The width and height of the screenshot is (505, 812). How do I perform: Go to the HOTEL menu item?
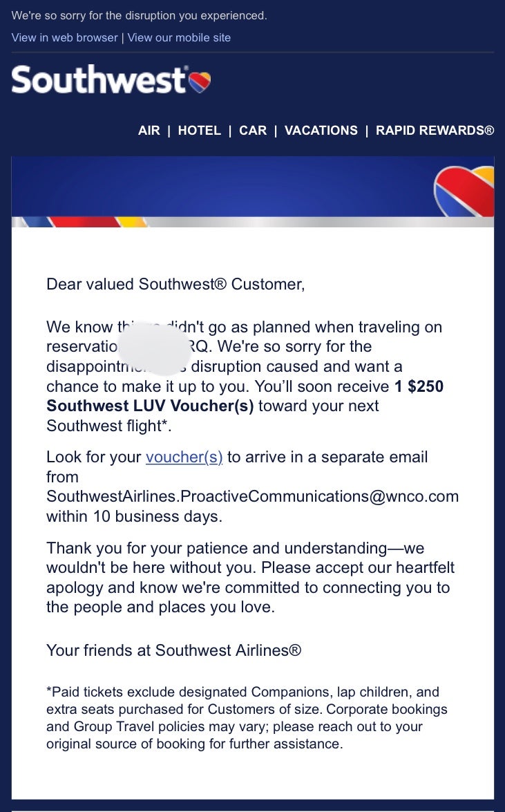(x=199, y=131)
